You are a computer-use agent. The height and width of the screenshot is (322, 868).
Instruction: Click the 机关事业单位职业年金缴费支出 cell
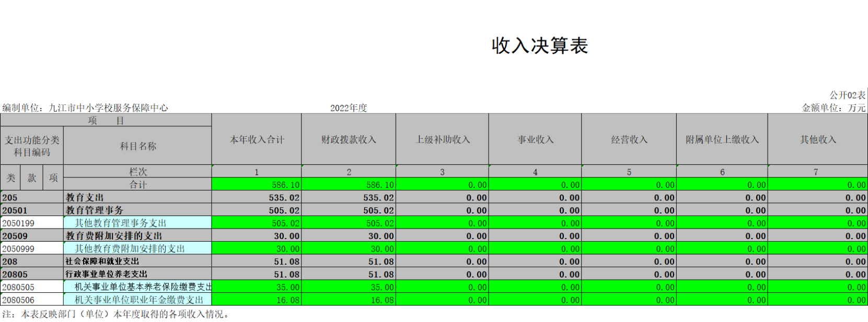pos(138,300)
